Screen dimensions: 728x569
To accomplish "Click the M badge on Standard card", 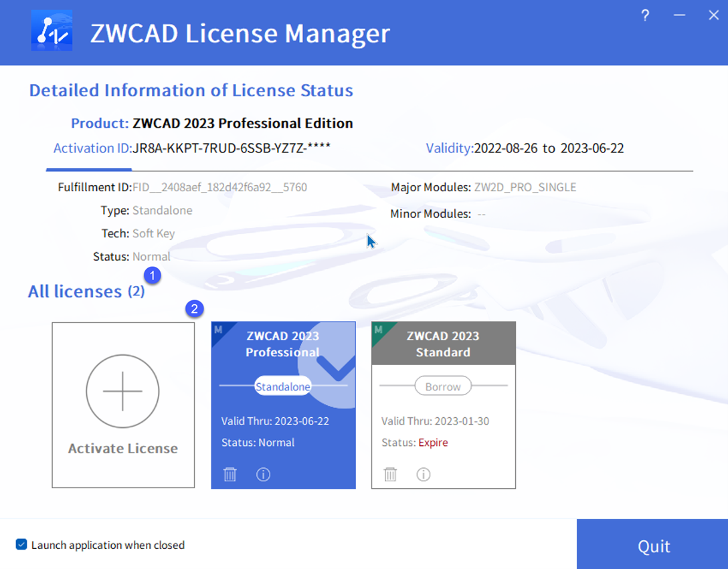I will coord(379,330).
